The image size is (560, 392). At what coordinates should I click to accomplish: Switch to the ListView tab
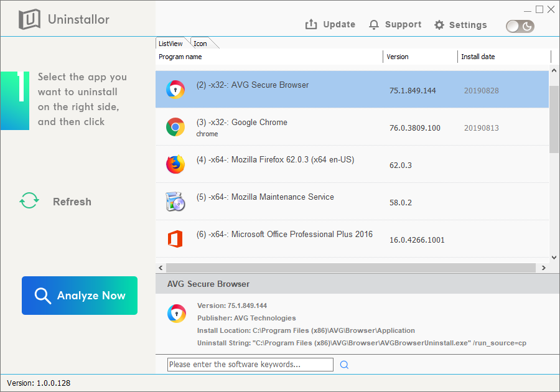coord(170,44)
